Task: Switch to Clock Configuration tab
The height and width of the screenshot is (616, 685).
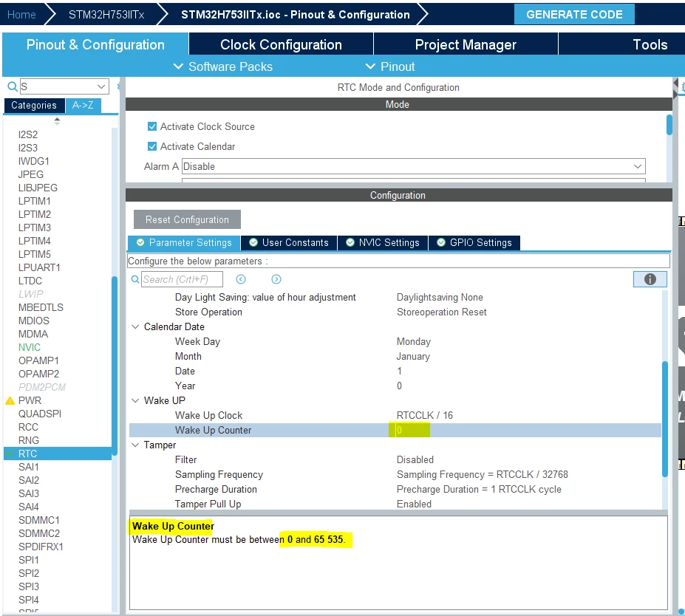Action: (281, 44)
